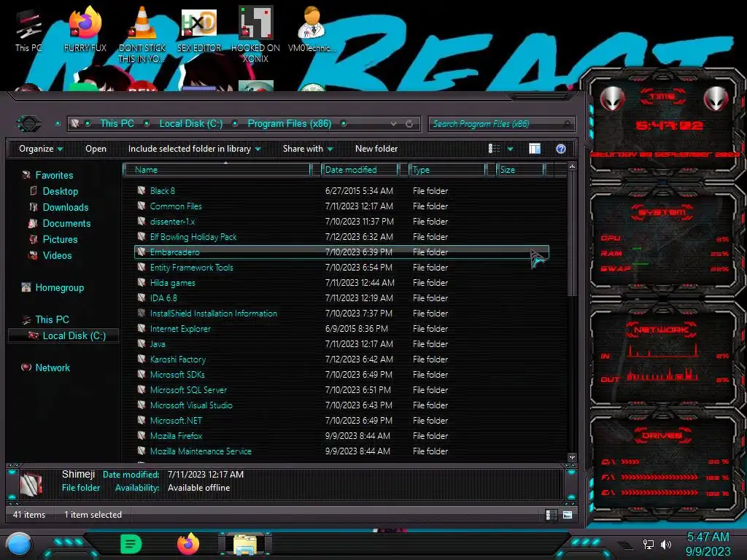Open the Start orb button
This screenshot has width=747, height=560.
19,545
